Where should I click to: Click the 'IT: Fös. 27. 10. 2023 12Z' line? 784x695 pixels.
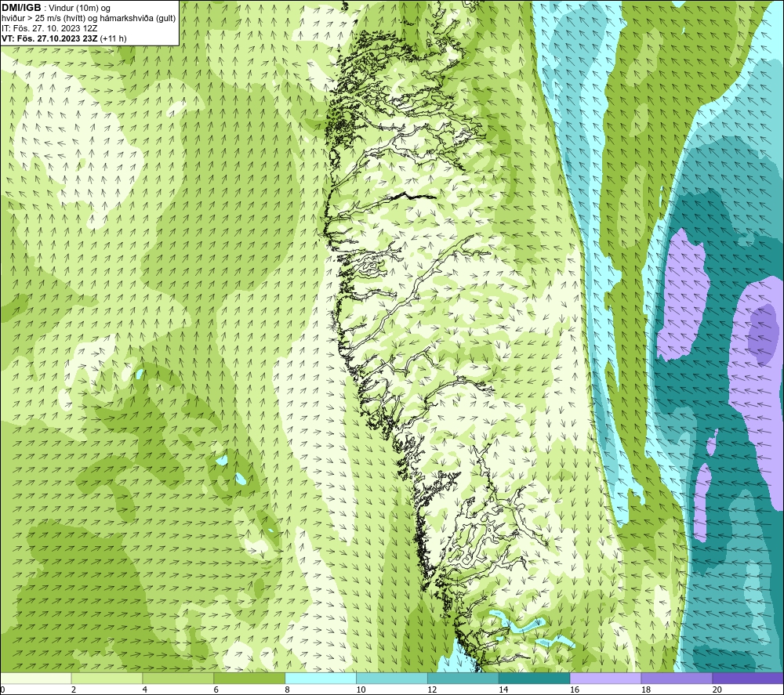[49, 28]
